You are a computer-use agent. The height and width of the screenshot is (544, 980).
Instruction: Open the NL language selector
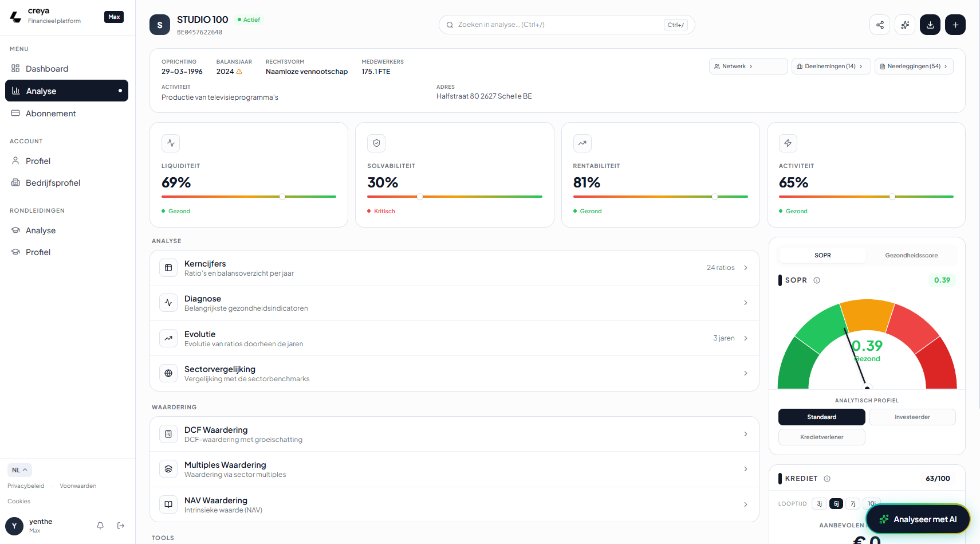pyautogui.click(x=19, y=470)
